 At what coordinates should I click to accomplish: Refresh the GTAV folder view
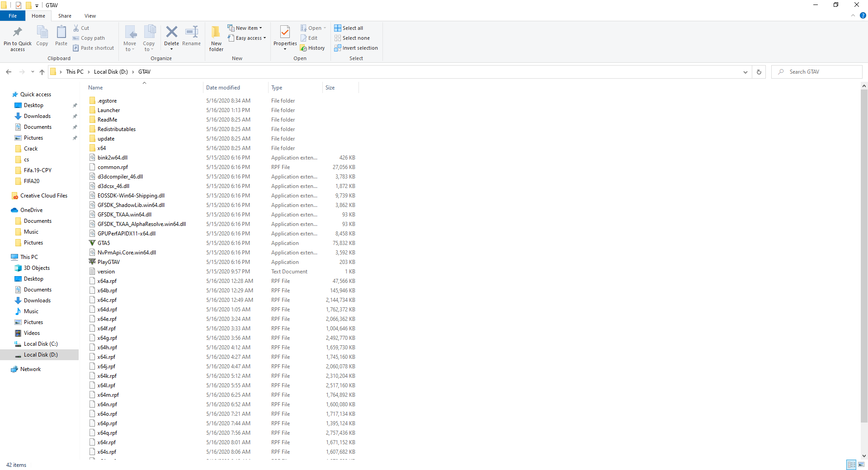pyautogui.click(x=758, y=72)
